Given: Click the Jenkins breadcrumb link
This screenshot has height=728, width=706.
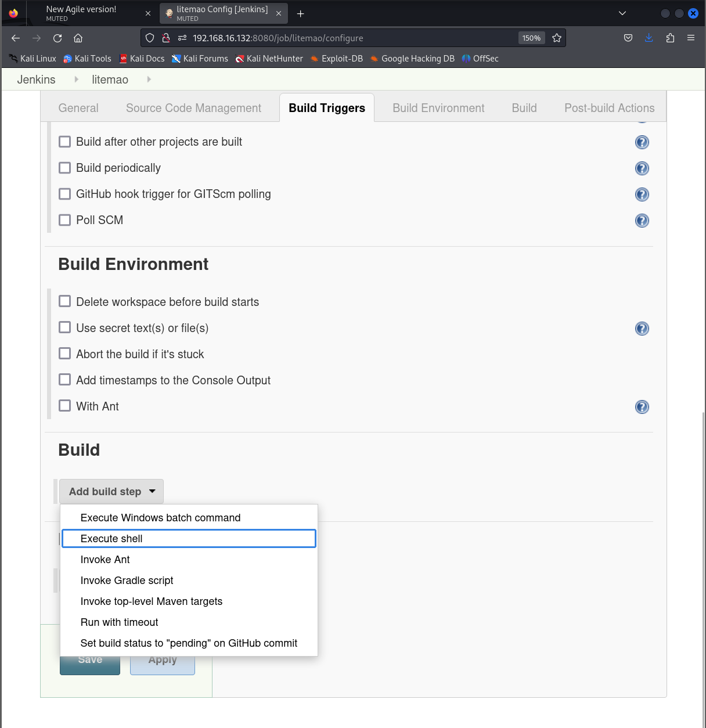Looking at the screenshot, I should pos(36,80).
